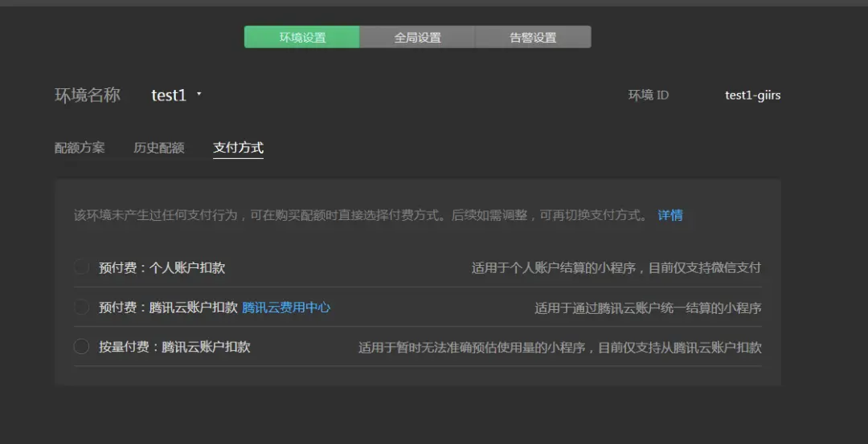The width and height of the screenshot is (868, 444).
Task: Open the 详情 link
Action: tap(669, 215)
